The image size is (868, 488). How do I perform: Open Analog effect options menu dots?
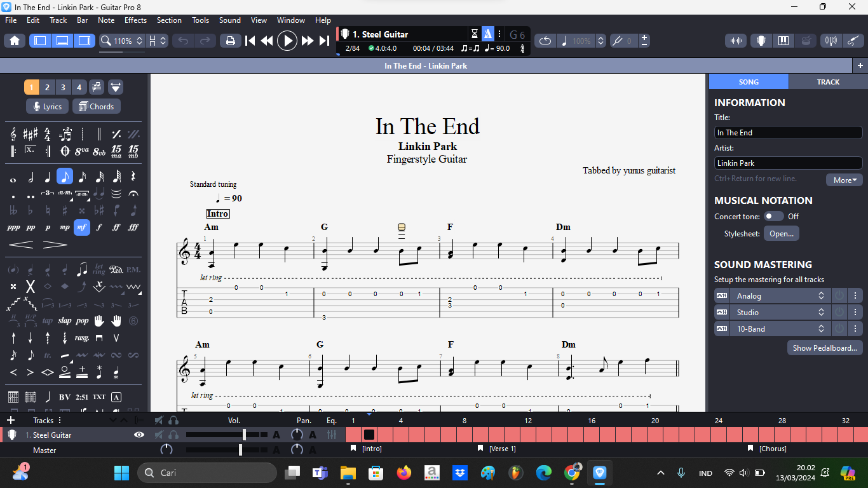tap(856, 295)
